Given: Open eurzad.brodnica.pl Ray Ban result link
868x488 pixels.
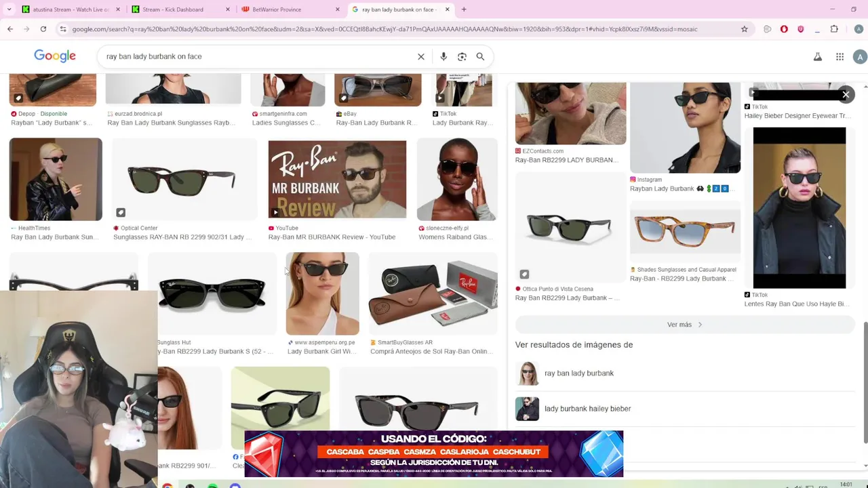Looking at the screenshot, I should (171, 123).
